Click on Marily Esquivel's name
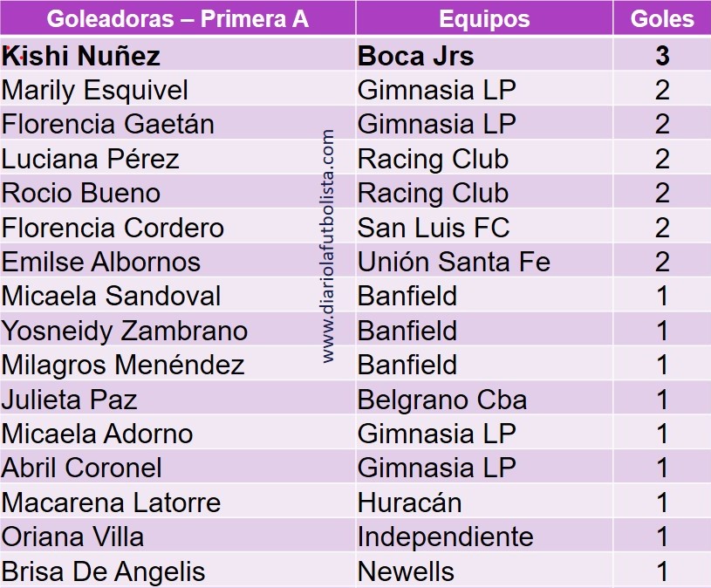Viewport: 711px width, 588px height. click(95, 90)
